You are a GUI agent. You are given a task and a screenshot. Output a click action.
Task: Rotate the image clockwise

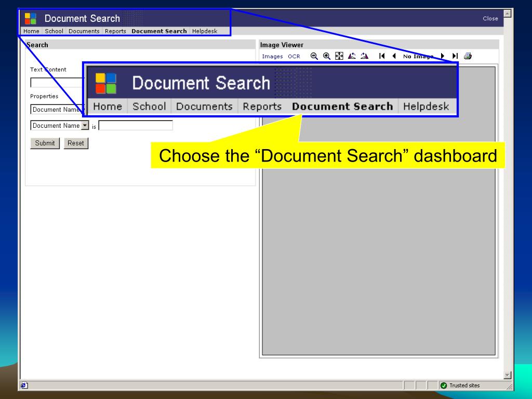pyautogui.click(x=364, y=56)
